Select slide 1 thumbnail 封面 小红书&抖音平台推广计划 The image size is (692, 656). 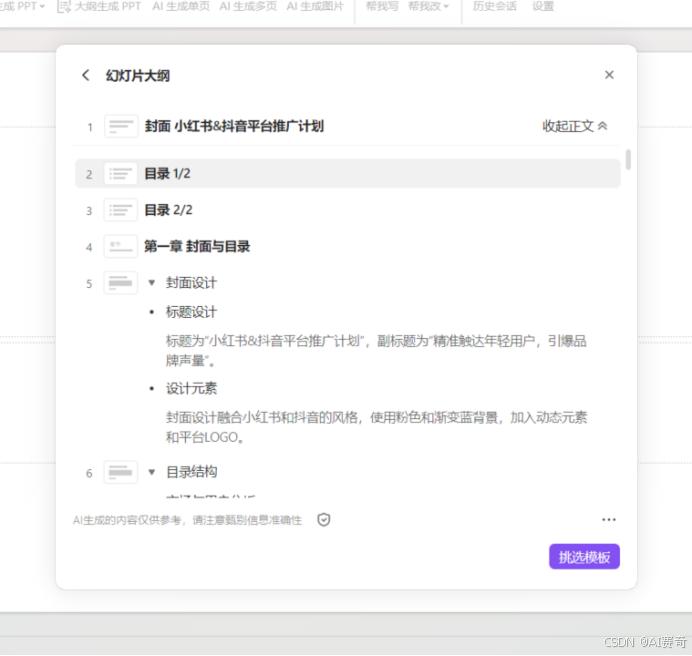(121, 126)
